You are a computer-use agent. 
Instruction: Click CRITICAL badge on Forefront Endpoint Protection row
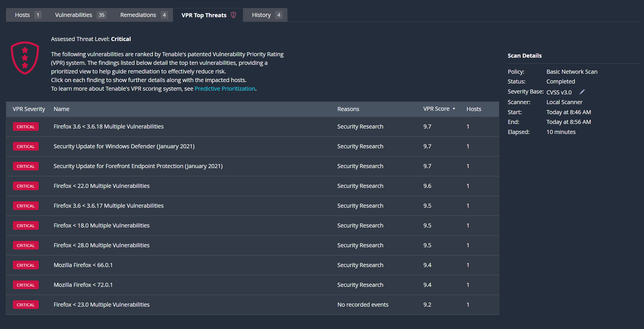[x=26, y=166]
